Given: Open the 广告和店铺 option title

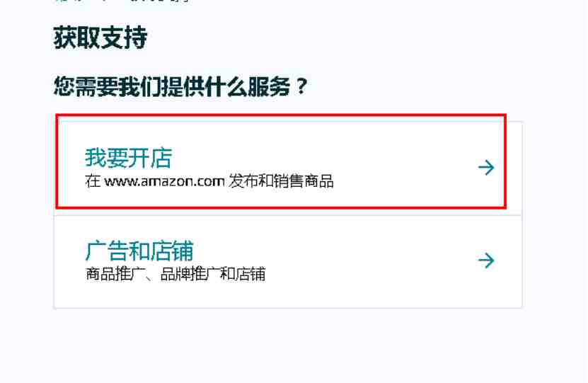Looking at the screenshot, I should click(139, 251).
